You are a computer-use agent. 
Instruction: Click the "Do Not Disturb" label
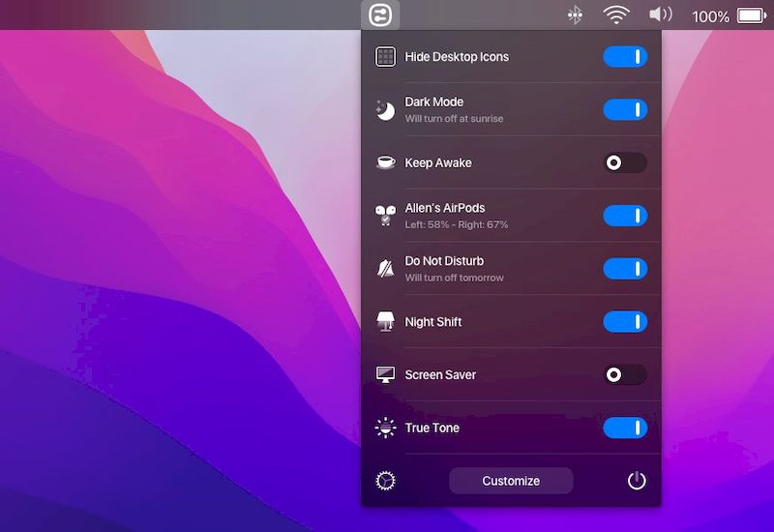(x=444, y=260)
